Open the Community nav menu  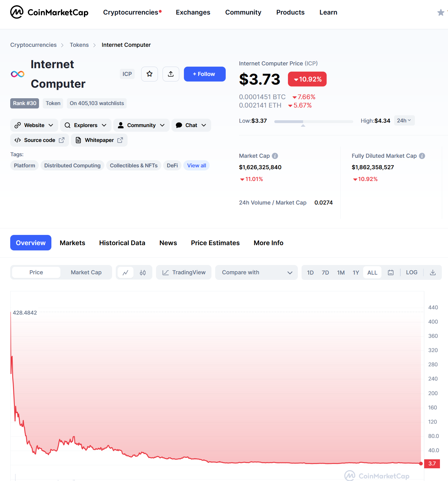coord(243,12)
